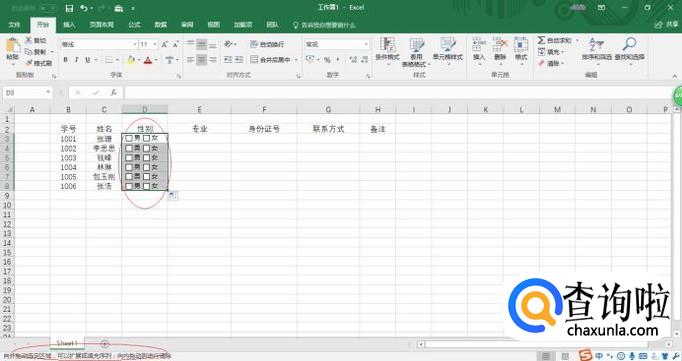
Task: Click the Insert Function fx icon
Action: pos(114,93)
